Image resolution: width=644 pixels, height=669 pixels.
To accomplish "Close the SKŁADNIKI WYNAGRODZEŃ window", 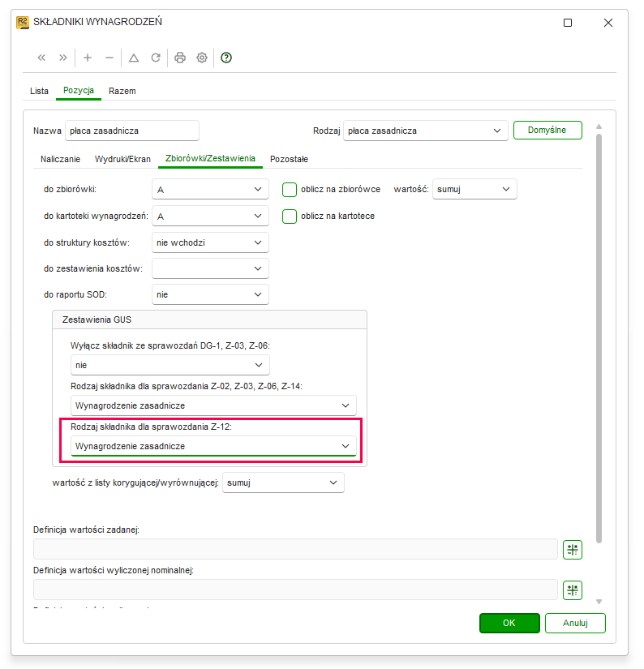I will [608, 23].
